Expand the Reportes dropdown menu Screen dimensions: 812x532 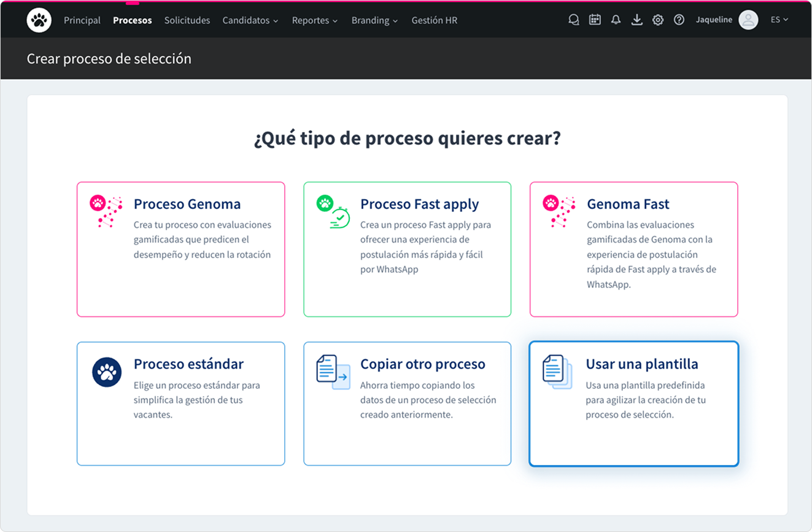(x=314, y=20)
